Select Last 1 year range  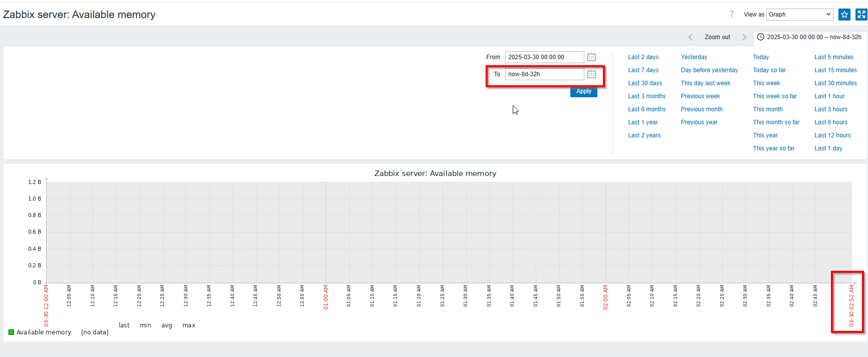pos(643,122)
